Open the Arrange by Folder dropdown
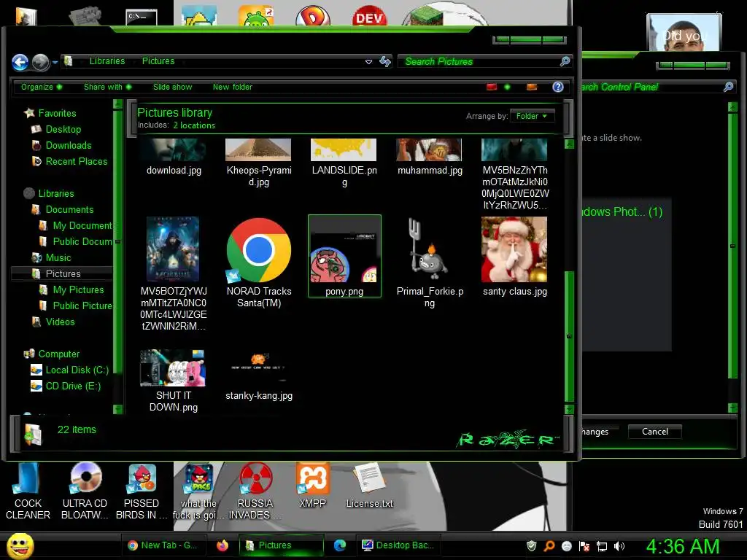This screenshot has width=747, height=560. point(532,116)
